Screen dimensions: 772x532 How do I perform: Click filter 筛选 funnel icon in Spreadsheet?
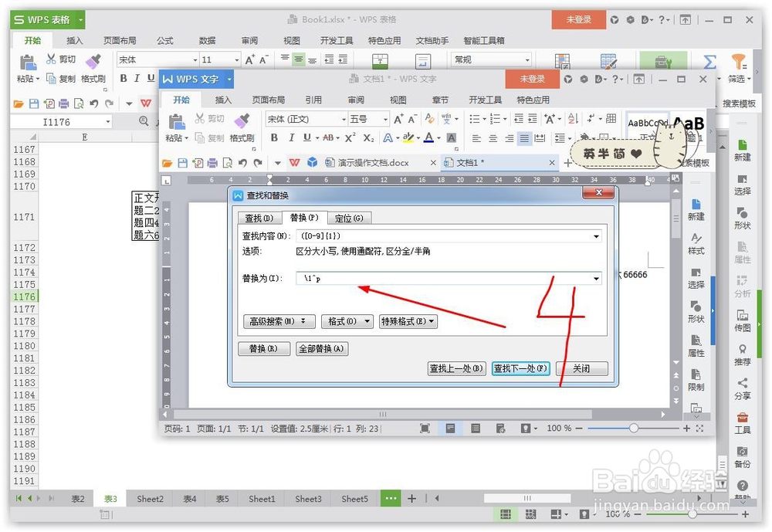click(739, 62)
